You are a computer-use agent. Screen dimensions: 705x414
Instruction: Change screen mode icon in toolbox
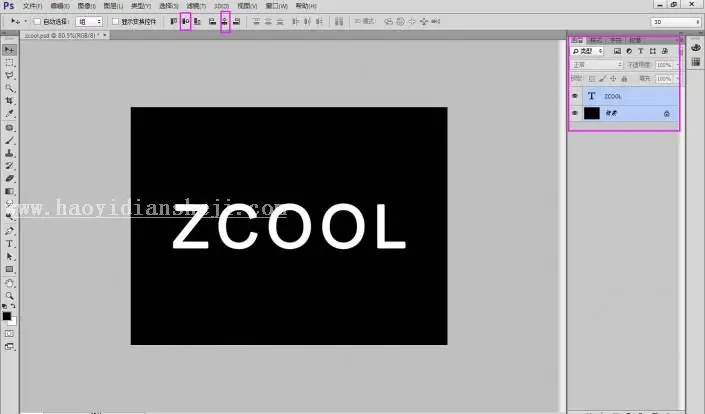pos(9,347)
